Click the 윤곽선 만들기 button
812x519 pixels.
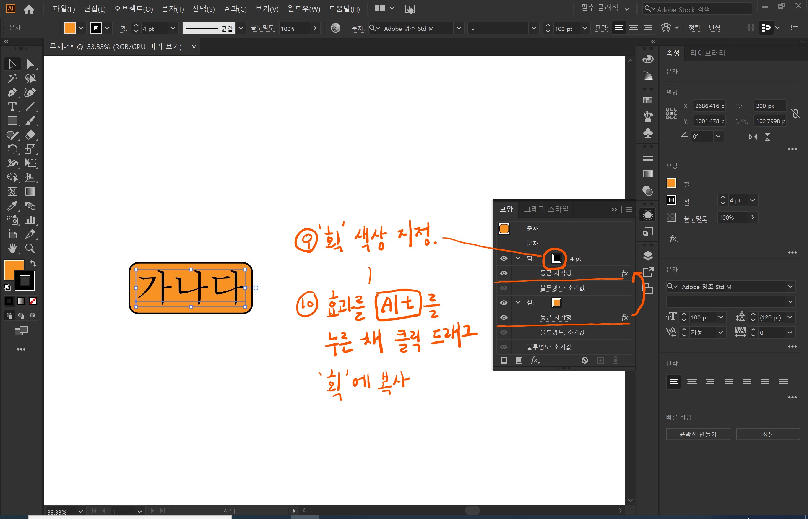tap(698, 434)
